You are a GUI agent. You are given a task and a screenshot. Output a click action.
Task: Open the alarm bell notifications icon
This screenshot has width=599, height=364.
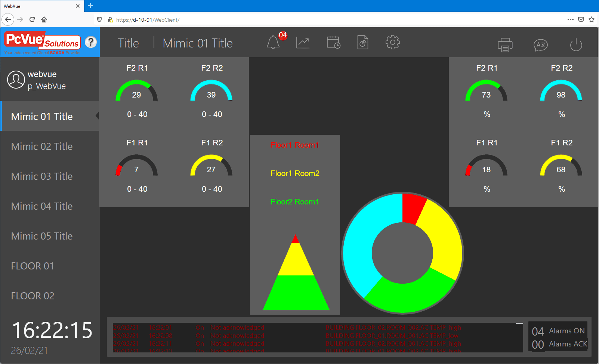(x=273, y=42)
